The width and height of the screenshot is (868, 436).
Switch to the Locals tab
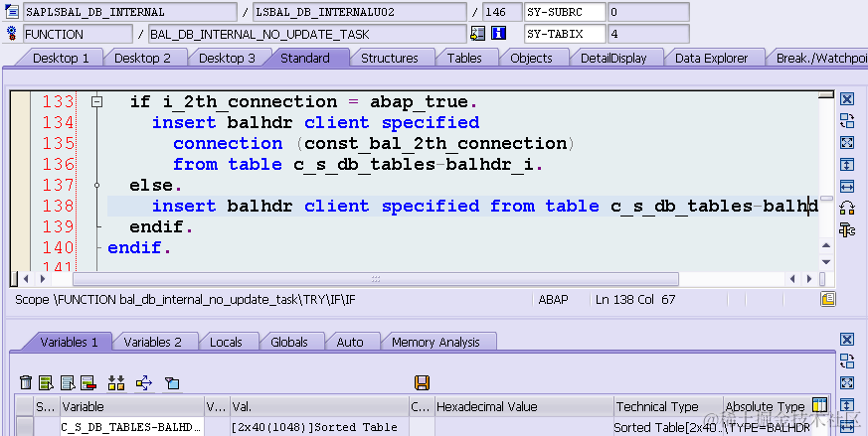point(226,342)
